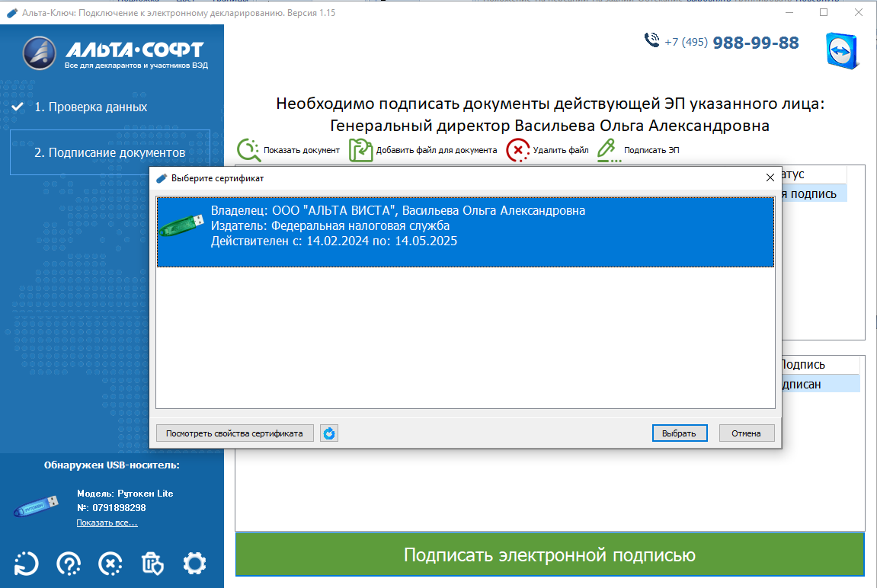Click the phone icon near the number

(651, 40)
